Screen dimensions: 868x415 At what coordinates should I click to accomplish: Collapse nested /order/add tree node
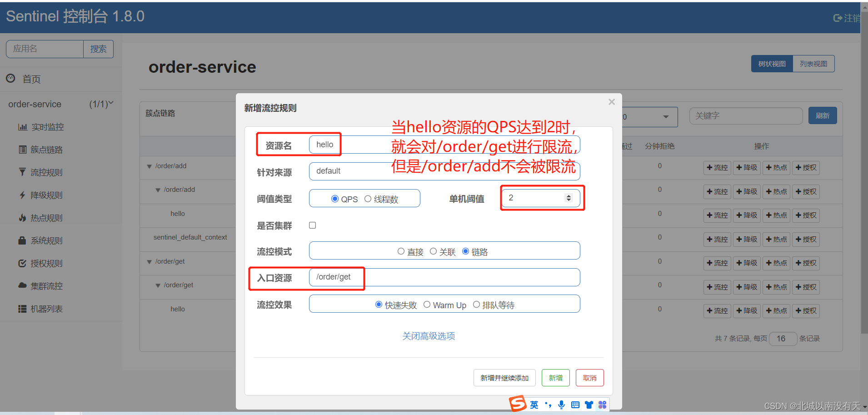(x=158, y=190)
